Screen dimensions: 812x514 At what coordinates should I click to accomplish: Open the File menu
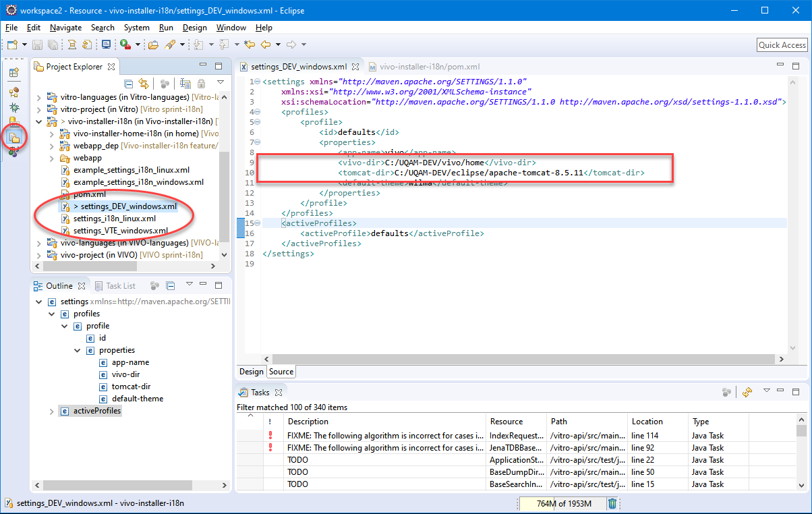pyautogui.click(x=11, y=28)
